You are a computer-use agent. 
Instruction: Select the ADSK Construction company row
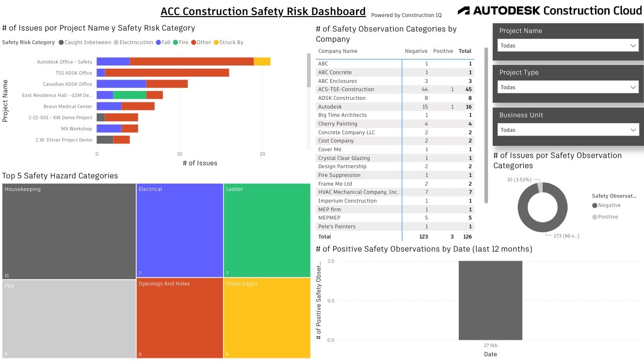[x=395, y=98]
